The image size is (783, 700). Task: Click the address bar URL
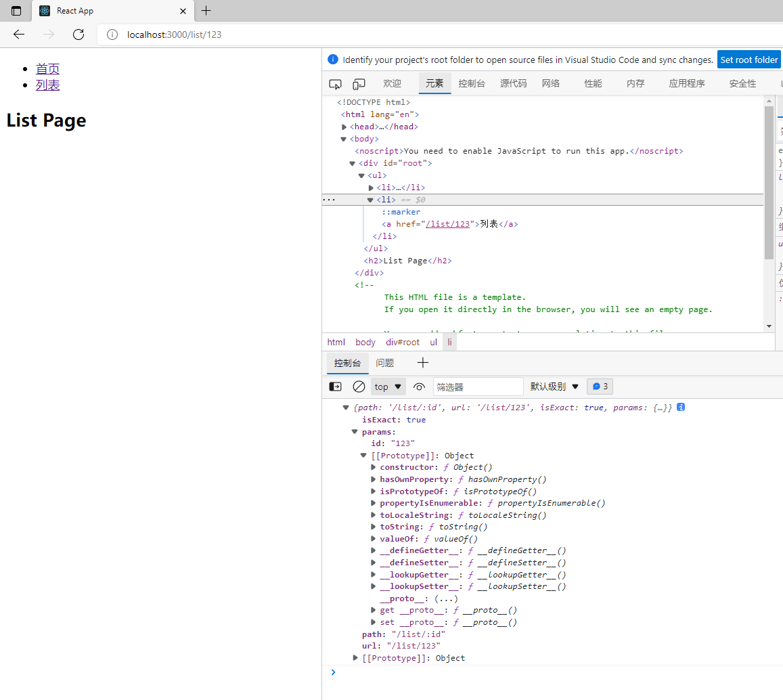[x=175, y=35]
